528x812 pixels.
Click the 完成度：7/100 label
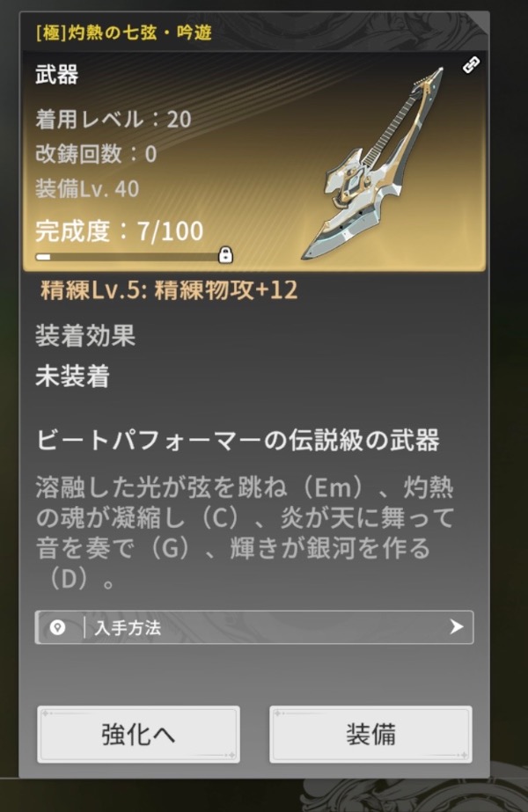[119, 231]
